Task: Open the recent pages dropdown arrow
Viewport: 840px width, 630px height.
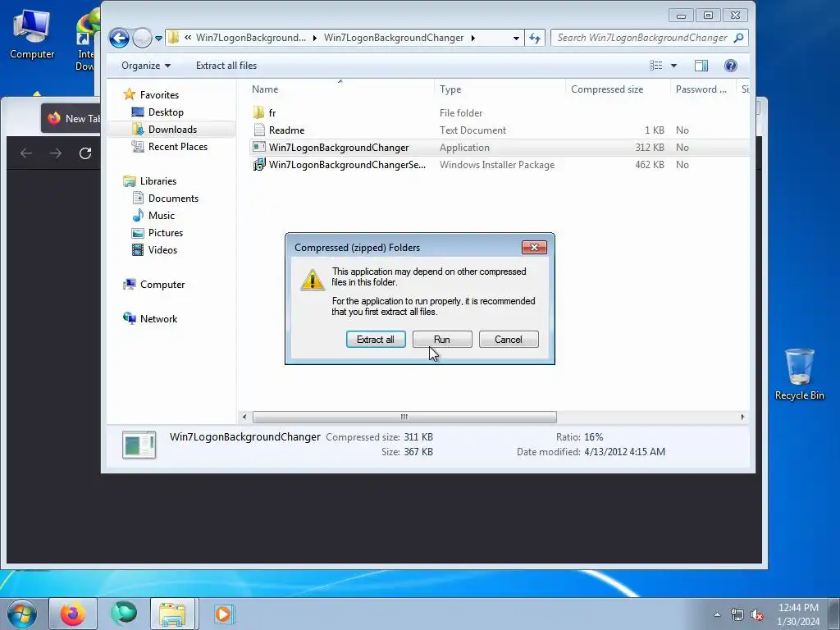Action: click(x=158, y=38)
